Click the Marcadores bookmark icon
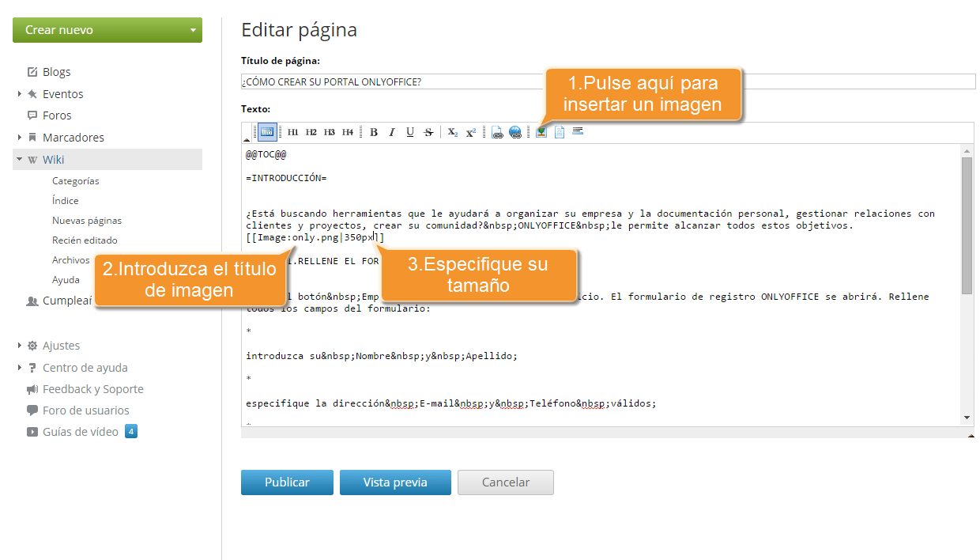Viewport: 980px width, 560px height. [32, 138]
